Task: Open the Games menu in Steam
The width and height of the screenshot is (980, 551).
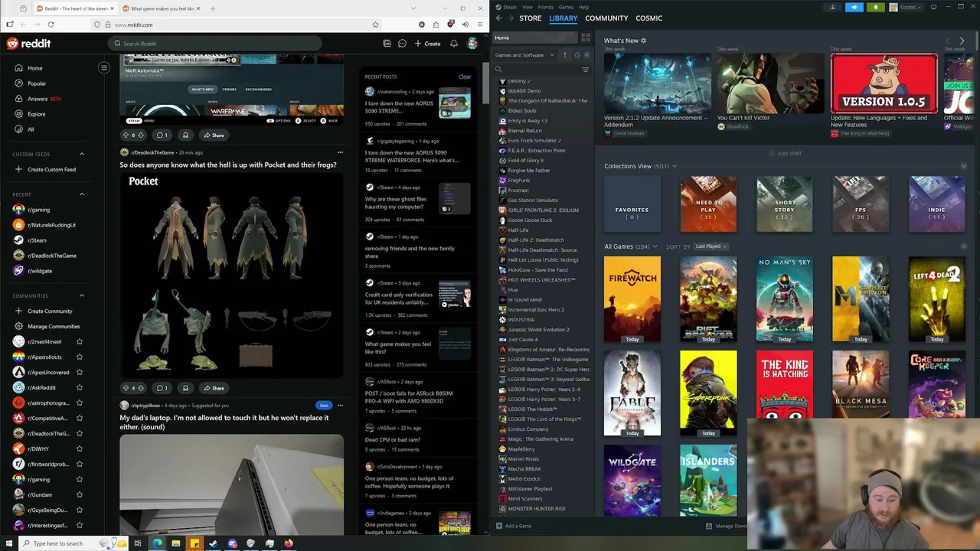Action: pyautogui.click(x=566, y=7)
